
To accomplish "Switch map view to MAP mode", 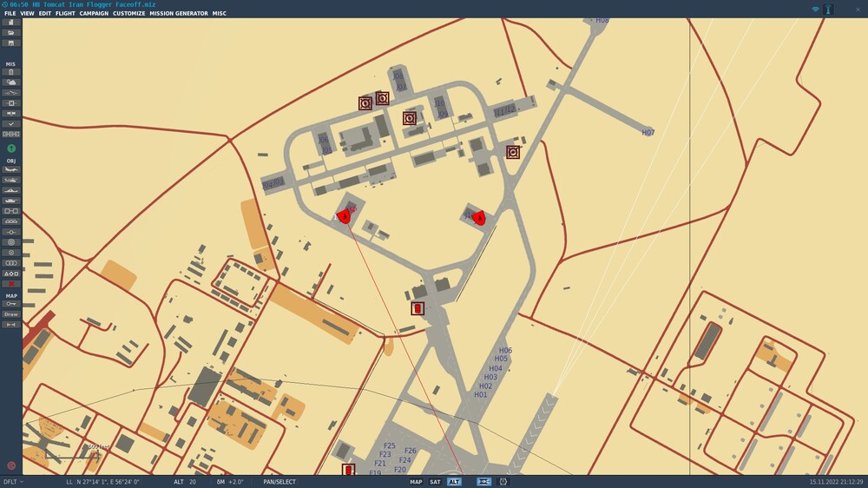I will click(x=416, y=482).
